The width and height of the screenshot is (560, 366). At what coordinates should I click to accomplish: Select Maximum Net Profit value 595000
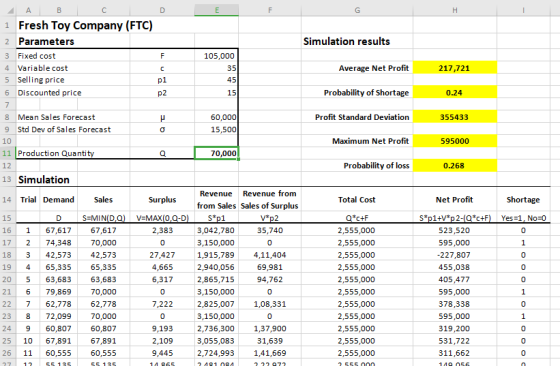455,141
